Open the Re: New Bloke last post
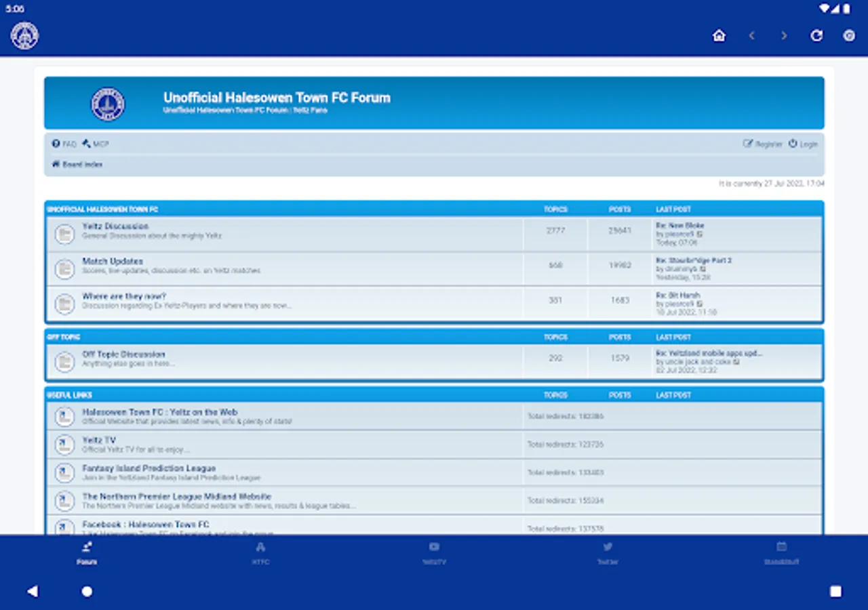868x610 pixels. 680,225
